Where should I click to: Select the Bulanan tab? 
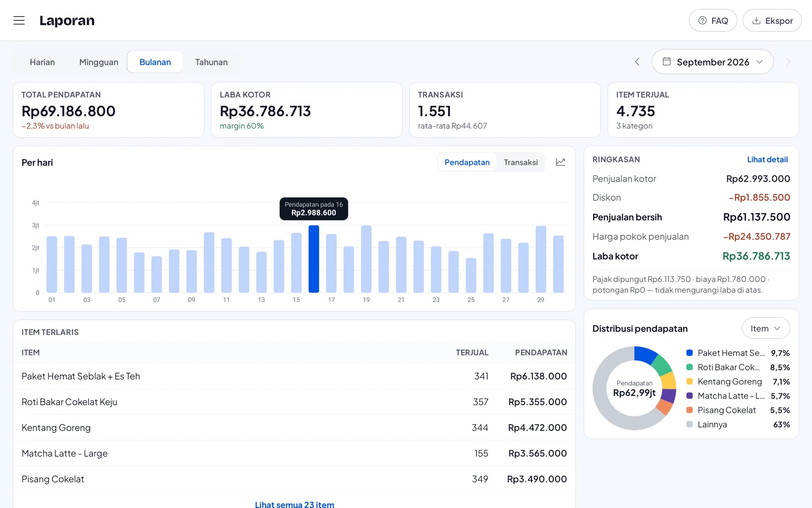pyautogui.click(x=155, y=62)
